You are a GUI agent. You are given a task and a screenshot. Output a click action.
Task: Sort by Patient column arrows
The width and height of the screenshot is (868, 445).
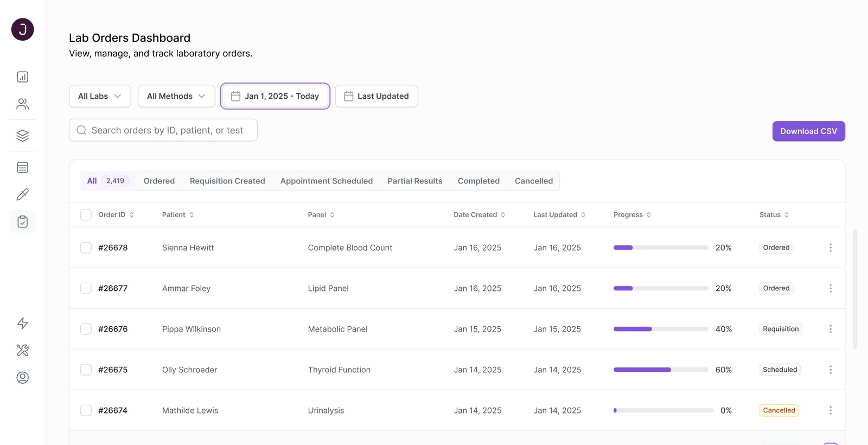pos(192,215)
